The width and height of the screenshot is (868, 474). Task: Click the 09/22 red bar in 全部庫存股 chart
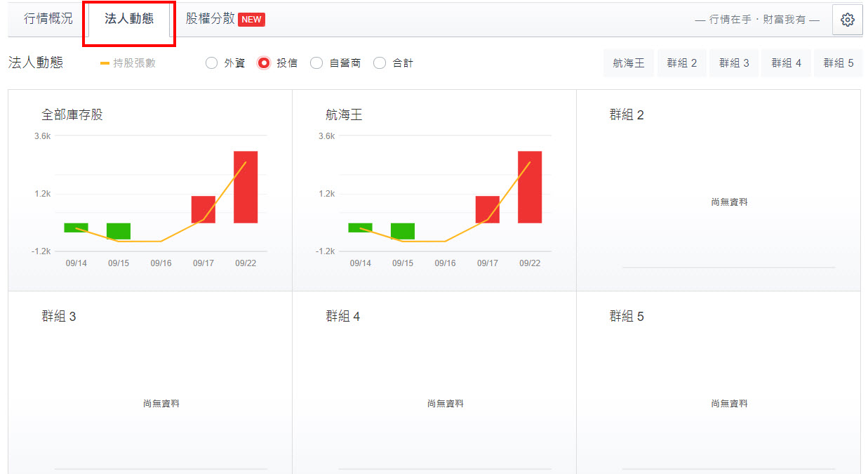246,187
